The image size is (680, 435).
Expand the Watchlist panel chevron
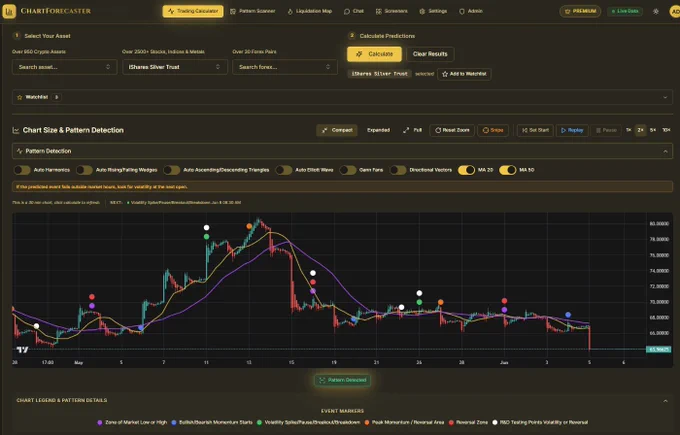pyautogui.click(x=665, y=97)
